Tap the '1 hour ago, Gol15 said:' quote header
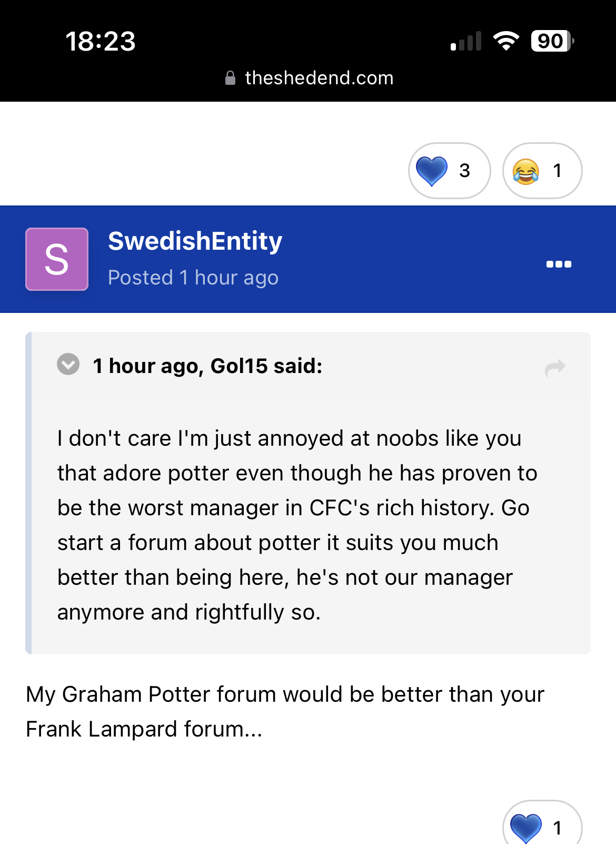The image size is (616, 844). [207, 366]
